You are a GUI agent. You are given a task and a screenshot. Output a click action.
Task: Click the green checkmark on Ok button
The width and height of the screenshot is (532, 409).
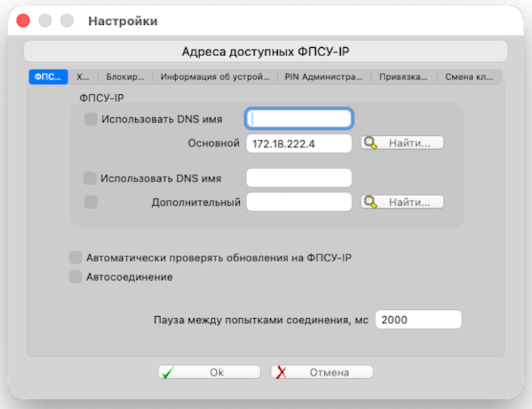coord(168,372)
